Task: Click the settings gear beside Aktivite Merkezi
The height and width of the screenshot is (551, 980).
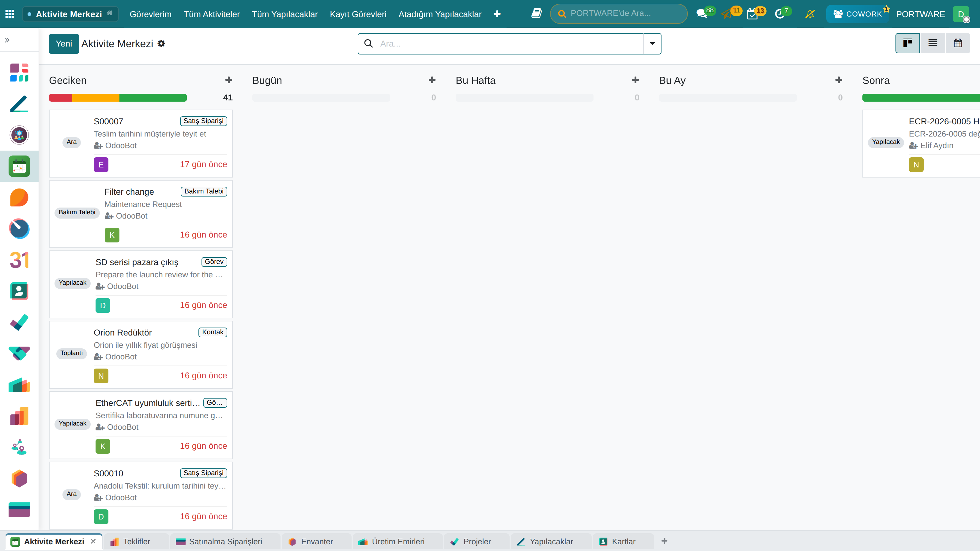Action: click(161, 44)
